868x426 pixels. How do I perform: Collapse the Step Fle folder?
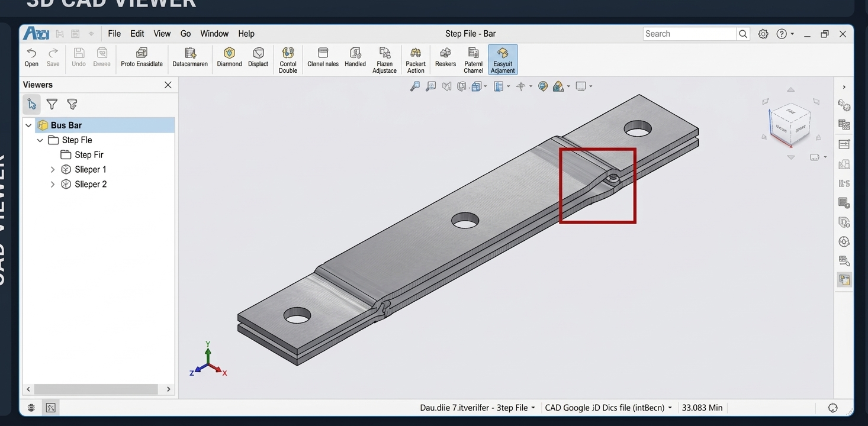click(40, 140)
